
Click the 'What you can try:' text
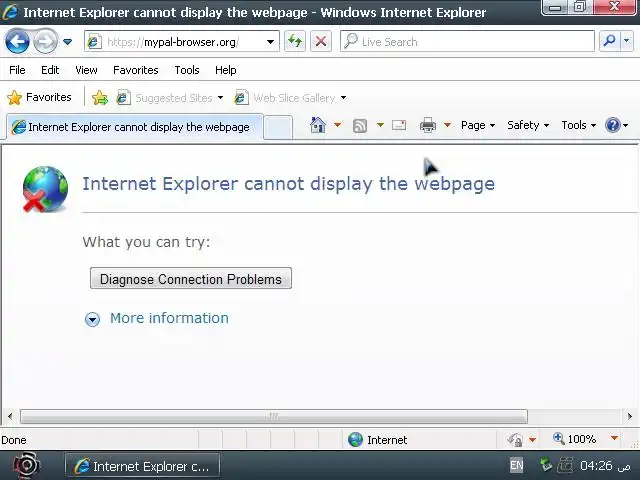tap(146, 242)
